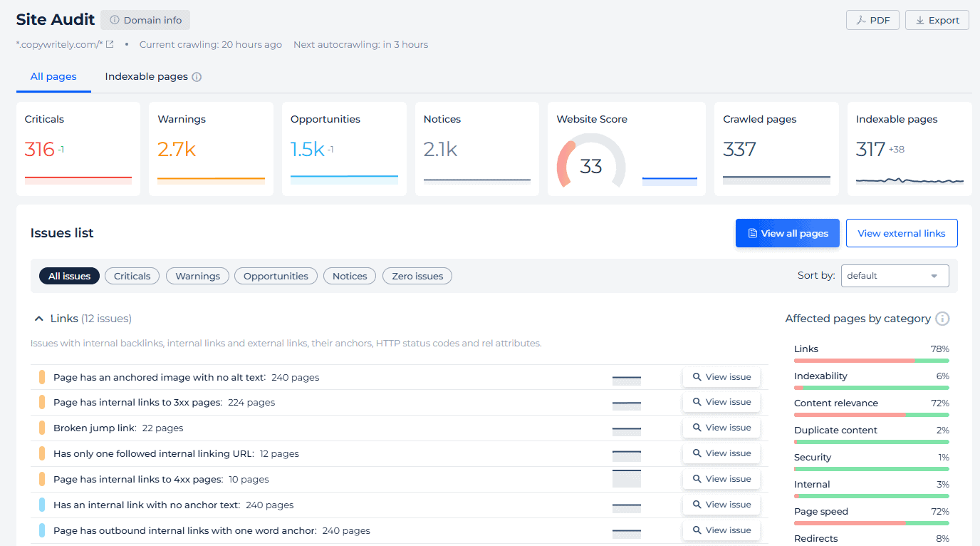Screen dimensions: 980x546
Task: Open the Sort by default dropdown
Action: point(895,276)
